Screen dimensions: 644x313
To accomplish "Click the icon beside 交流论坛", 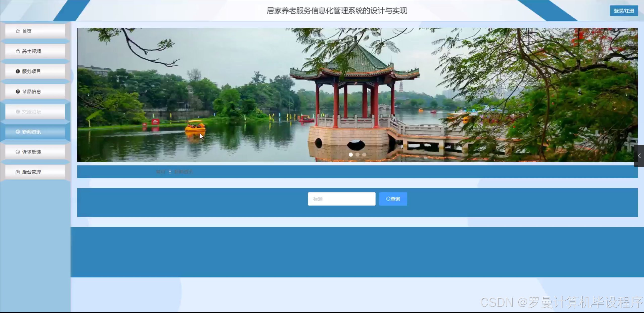I will [18, 112].
